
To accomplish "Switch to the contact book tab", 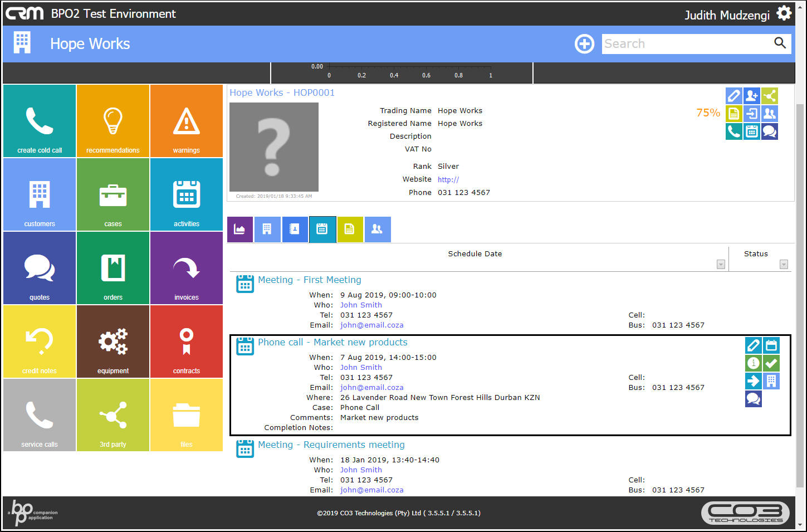I will click(295, 230).
